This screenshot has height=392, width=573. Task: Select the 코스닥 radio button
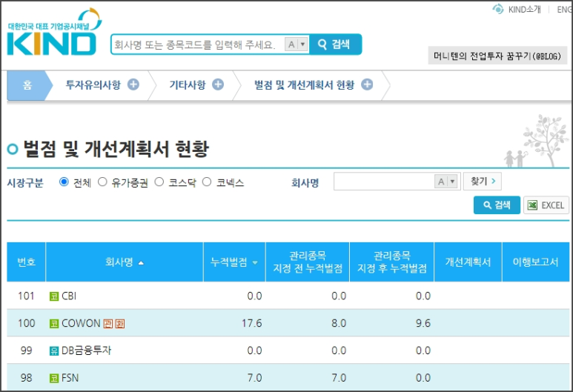point(159,182)
